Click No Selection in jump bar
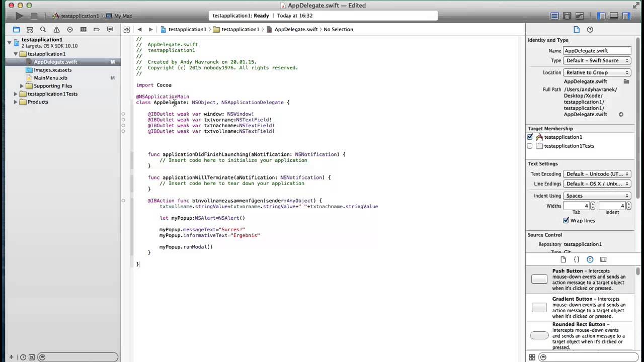This screenshot has width=644, height=362. click(338, 30)
